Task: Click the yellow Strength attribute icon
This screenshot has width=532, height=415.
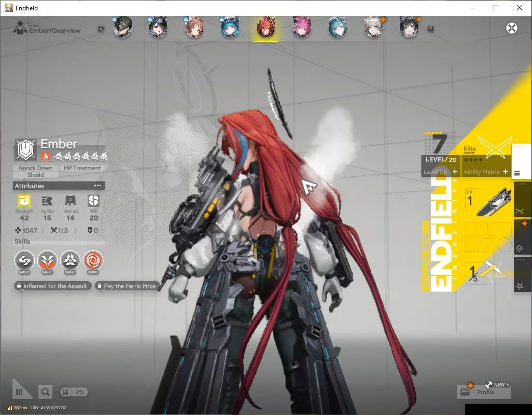Action: 24,201
